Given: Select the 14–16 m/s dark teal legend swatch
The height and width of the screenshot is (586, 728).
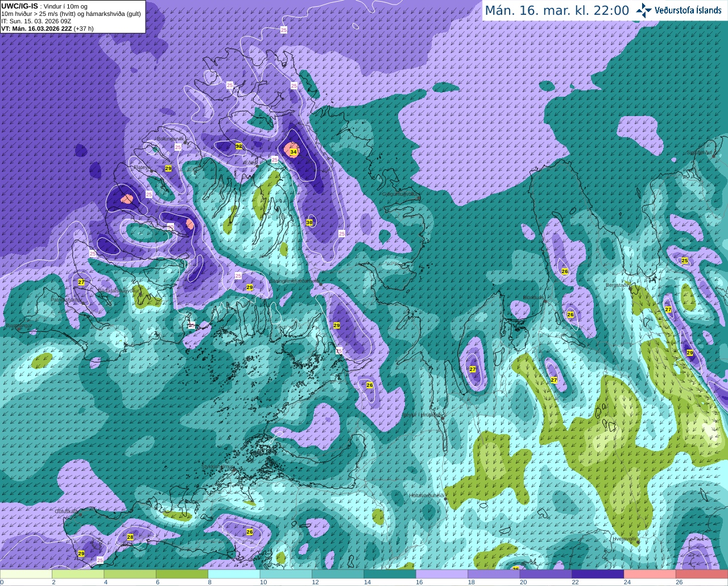Looking at the screenshot, I should pyautogui.click(x=390, y=574).
